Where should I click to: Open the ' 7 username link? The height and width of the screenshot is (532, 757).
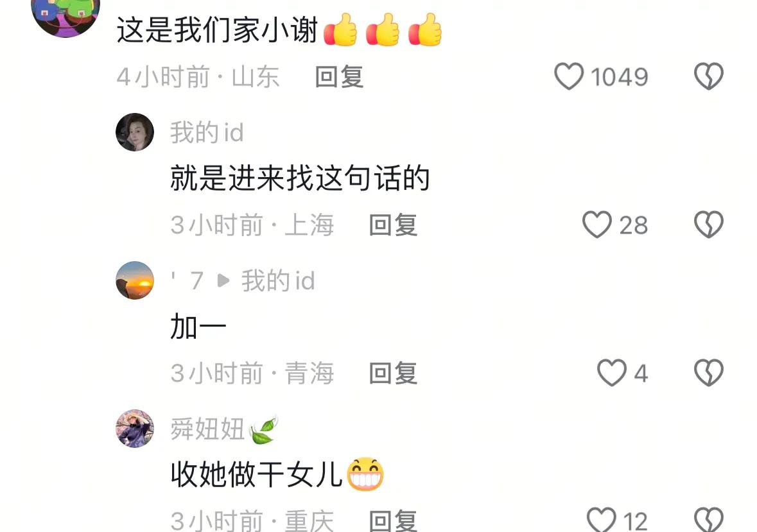(x=187, y=280)
